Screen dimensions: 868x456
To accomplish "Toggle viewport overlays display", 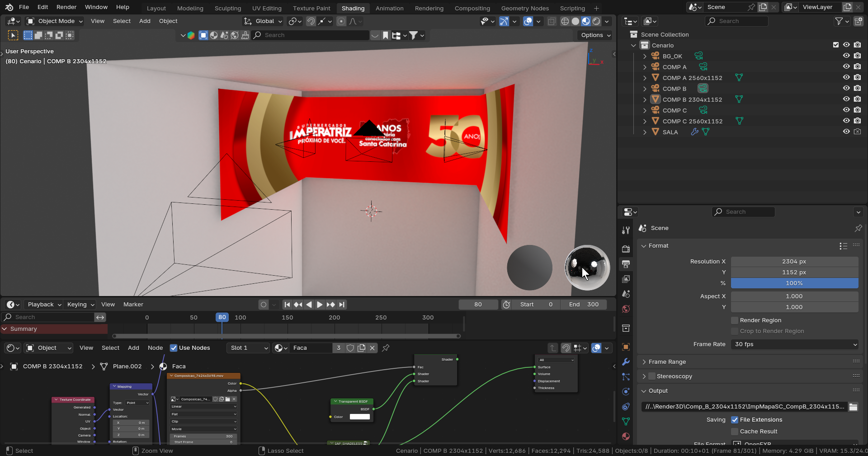I will click(528, 21).
